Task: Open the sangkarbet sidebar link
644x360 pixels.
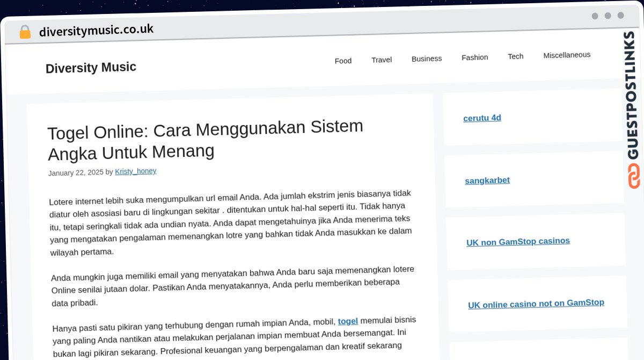Action: coord(487,181)
